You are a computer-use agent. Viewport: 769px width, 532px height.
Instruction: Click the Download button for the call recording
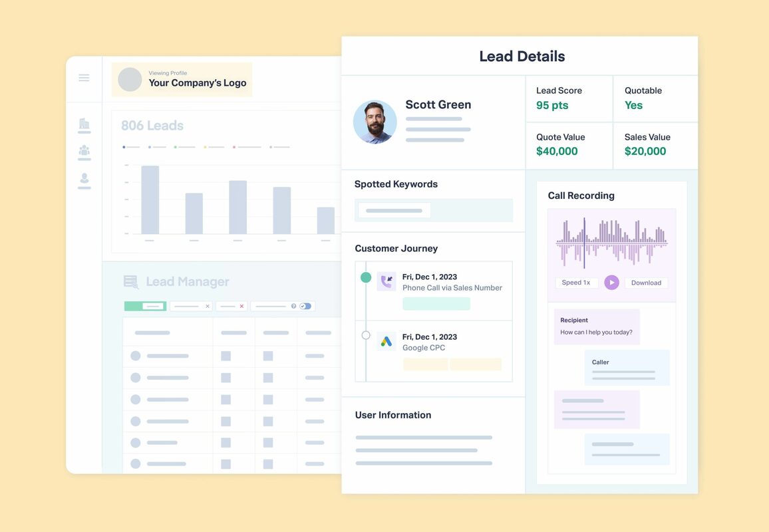click(x=646, y=282)
